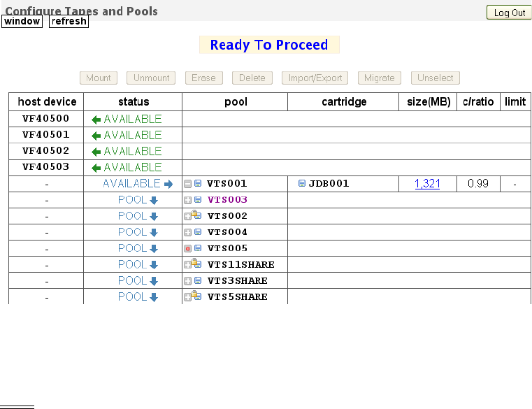Click the blue down arrow in VTS003 row

click(x=154, y=200)
